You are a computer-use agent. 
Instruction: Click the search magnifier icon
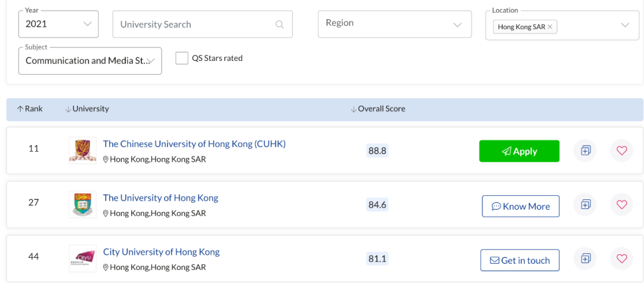point(280,24)
